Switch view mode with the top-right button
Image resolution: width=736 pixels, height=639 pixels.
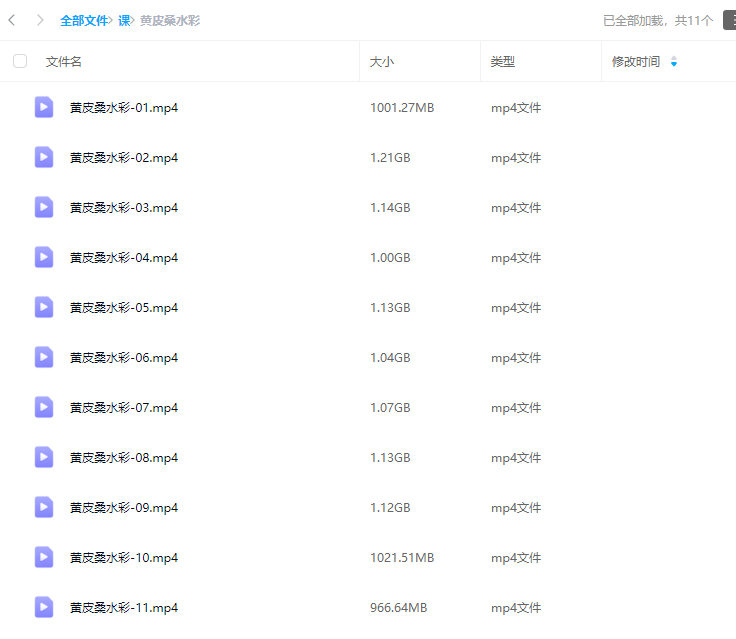tap(729, 20)
